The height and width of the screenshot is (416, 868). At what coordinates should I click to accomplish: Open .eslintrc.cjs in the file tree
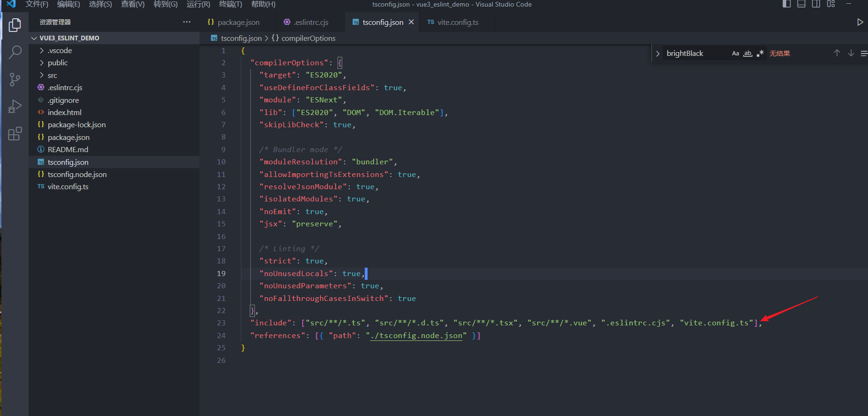114,88
